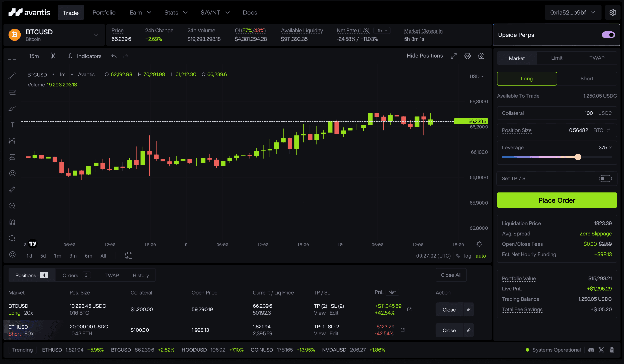Open wallet 0x1a52...b9bf dropdown

point(573,12)
